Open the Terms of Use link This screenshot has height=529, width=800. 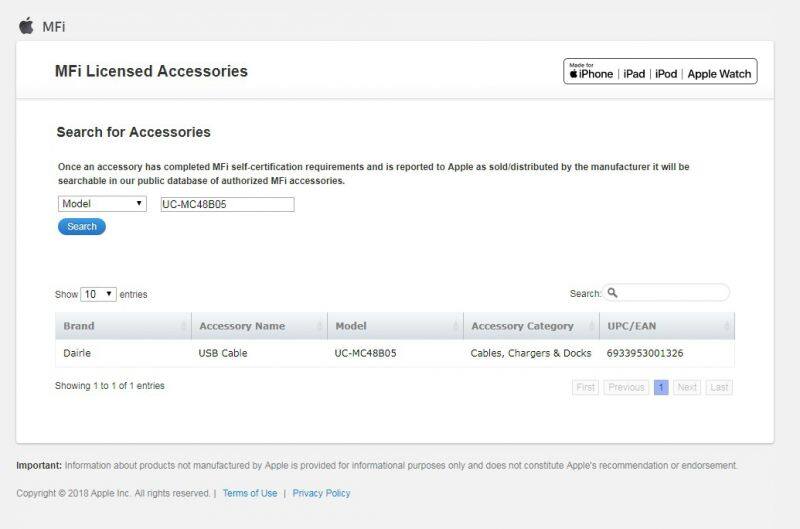pos(250,493)
